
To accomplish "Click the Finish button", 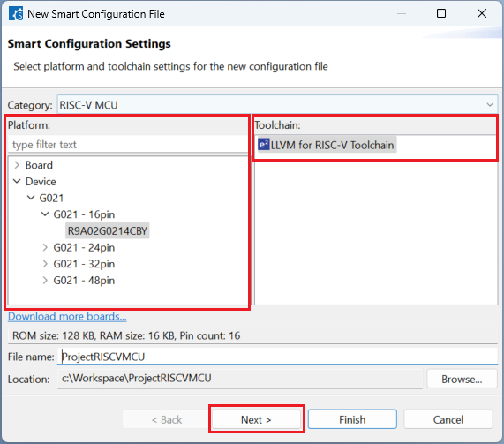I will pos(352,419).
